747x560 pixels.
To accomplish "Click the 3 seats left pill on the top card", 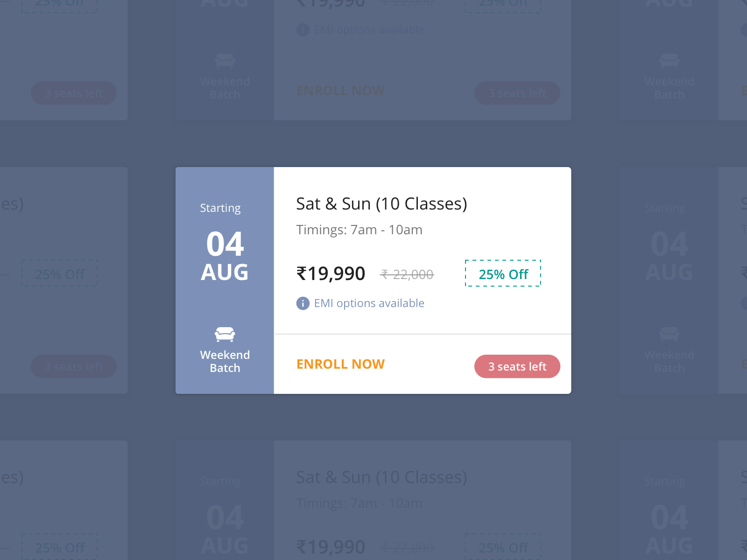I will click(x=517, y=92).
